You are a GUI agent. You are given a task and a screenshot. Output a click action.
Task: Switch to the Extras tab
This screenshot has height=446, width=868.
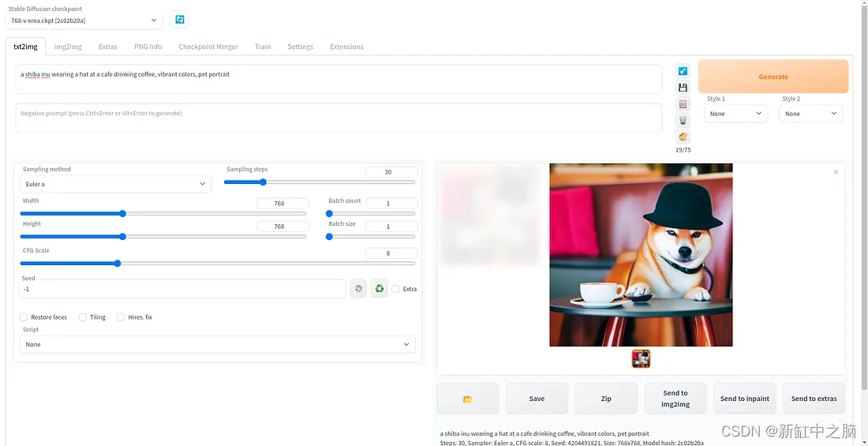tap(108, 47)
